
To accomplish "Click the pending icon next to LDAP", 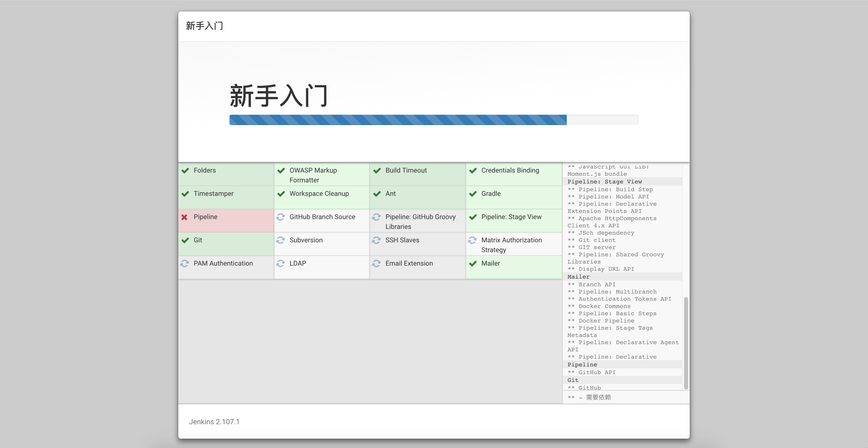I will [x=280, y=263].
